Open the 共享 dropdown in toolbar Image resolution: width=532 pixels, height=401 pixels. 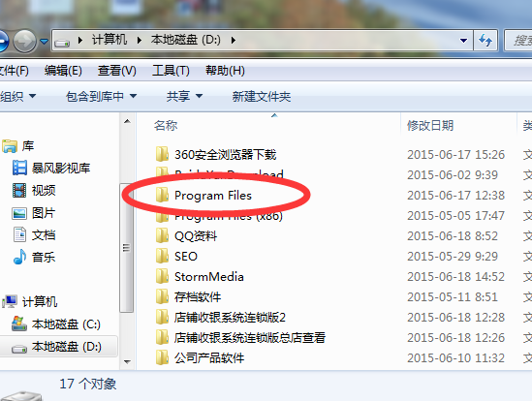pyautogui.click(x=184, y=97)
